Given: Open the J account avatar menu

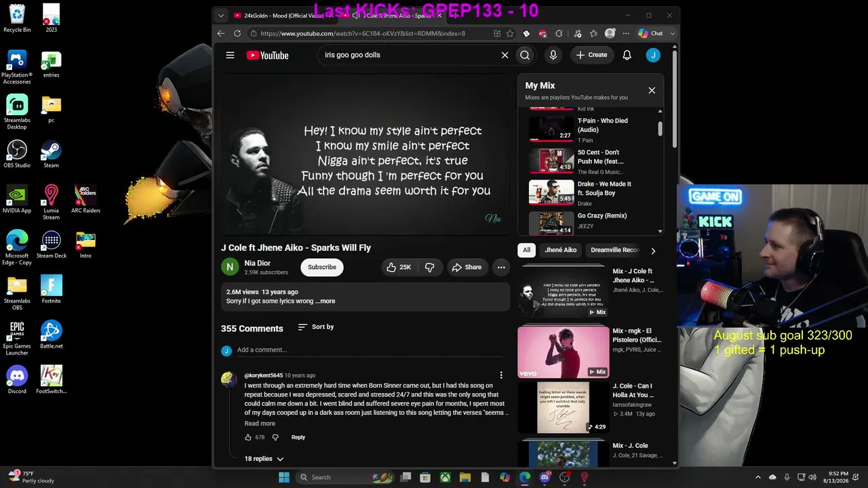Looking at the screenshot, I should [x=653, y=55].
